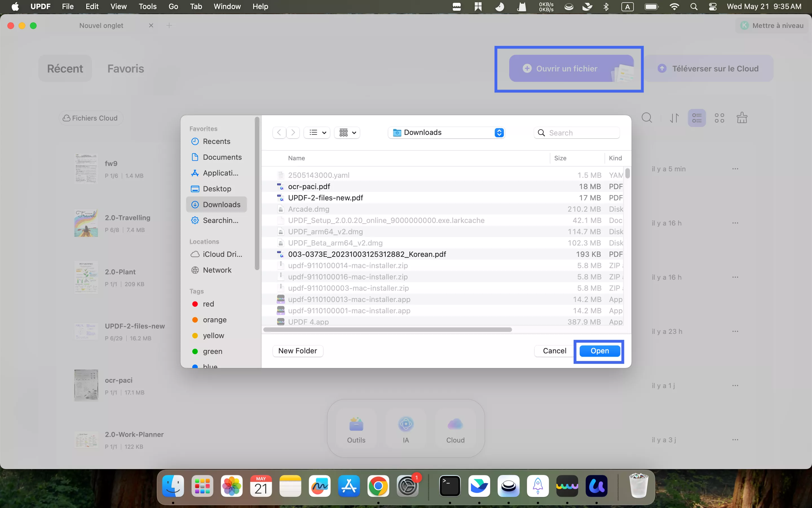Open more options for ocr-paci file
Screen dimensions: 812x508
[735, 385]
